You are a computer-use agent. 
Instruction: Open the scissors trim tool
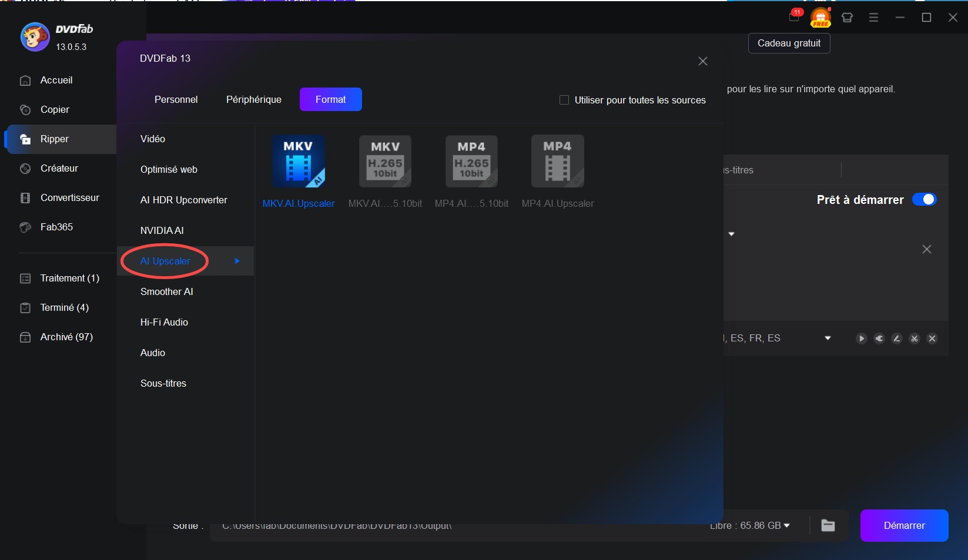click(x=915, y=338)
